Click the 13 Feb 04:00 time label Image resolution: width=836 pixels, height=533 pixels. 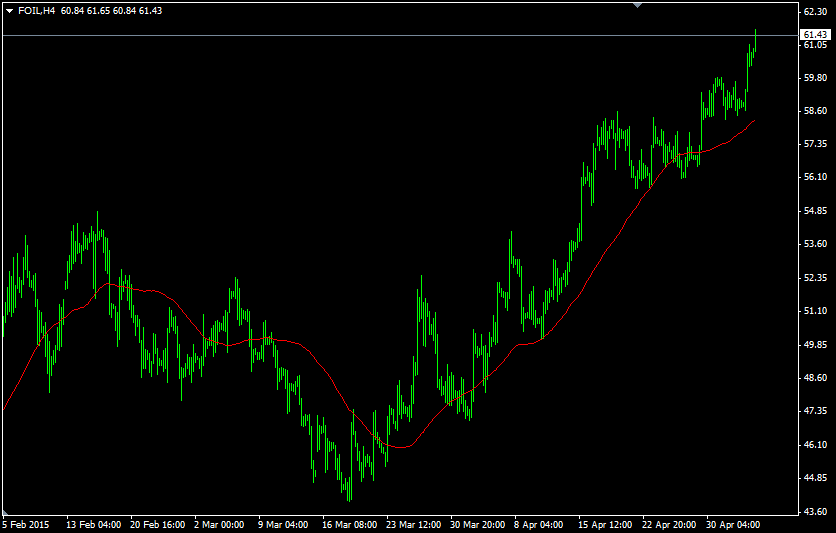tap(94, 525)
